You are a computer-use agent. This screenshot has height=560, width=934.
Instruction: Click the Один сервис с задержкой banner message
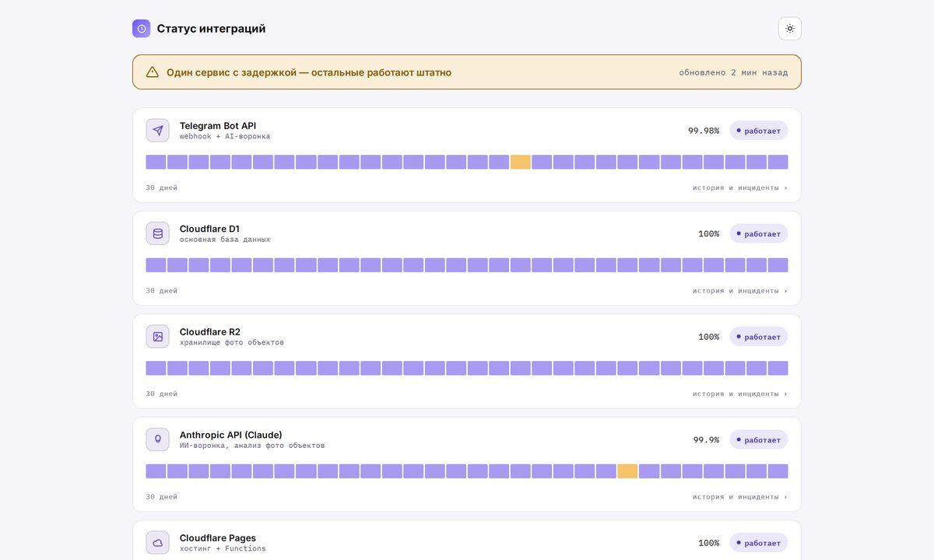pyautogui.click(x=309, y=72)
